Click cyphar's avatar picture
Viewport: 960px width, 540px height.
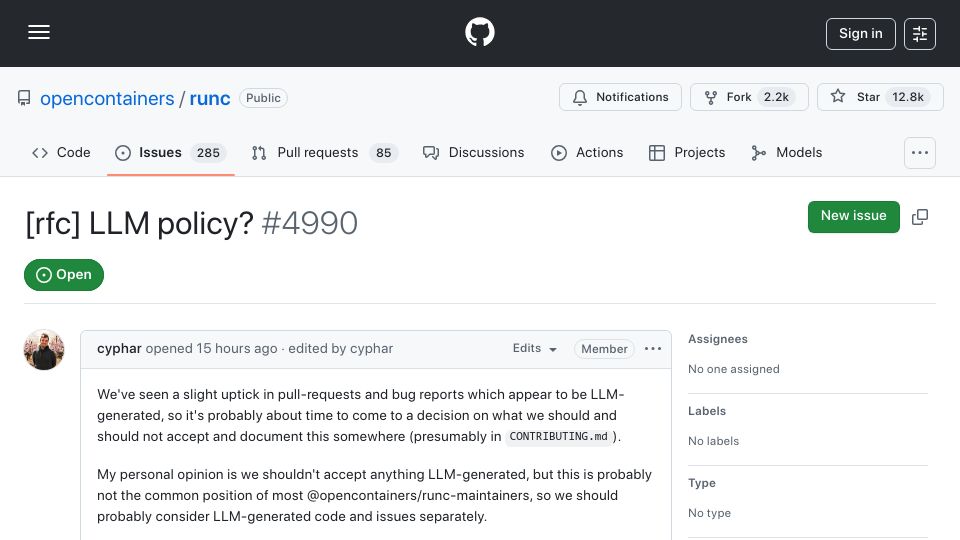[x=44, y=350]
